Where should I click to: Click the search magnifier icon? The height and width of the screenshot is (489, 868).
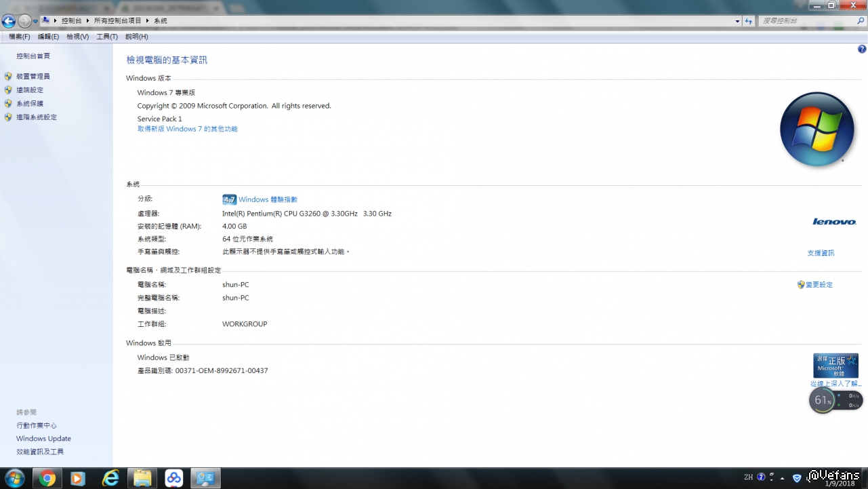click(x=861, y=21)
